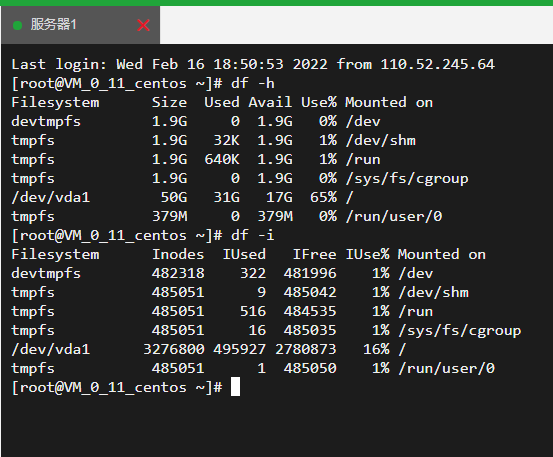Click '/dev/vda1' in the df -i output
The image size is (553, 457).
coord(51,349)
